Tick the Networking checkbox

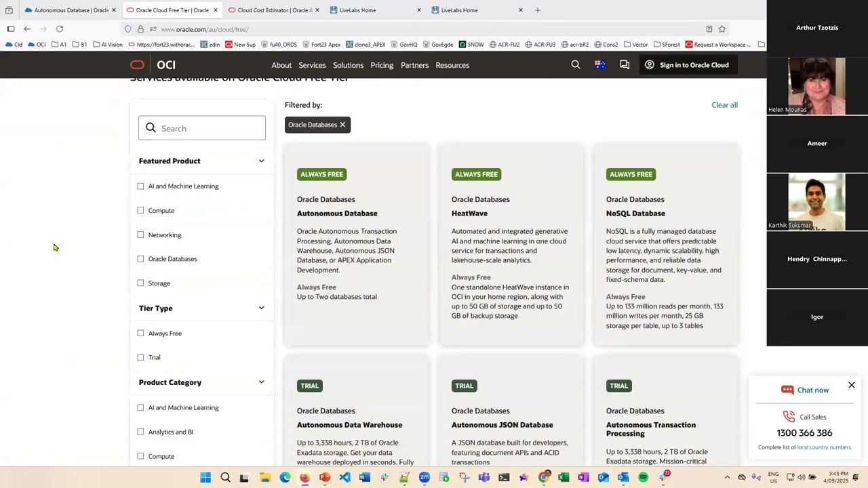pos(140,235)
